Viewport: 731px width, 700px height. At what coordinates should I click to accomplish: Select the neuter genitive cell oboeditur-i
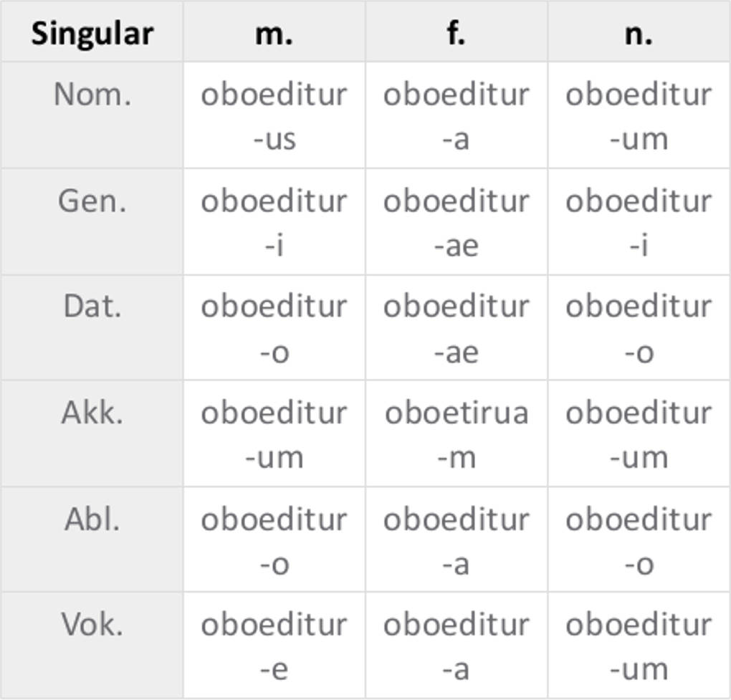[x=639, y=221]
